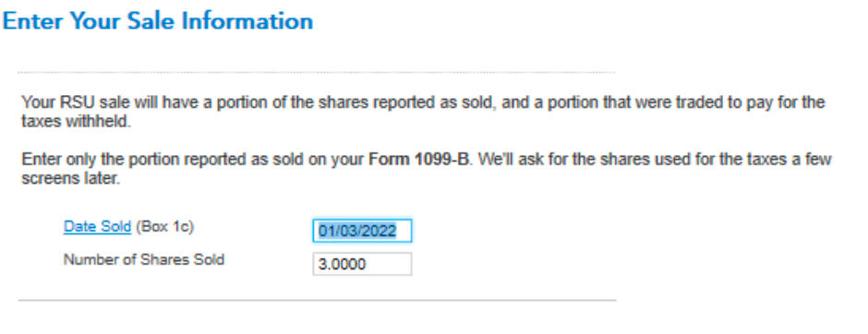This screenshot has width=868, height=334.
Task: Click the Enter only the portion instruction text
Action: 427,169
